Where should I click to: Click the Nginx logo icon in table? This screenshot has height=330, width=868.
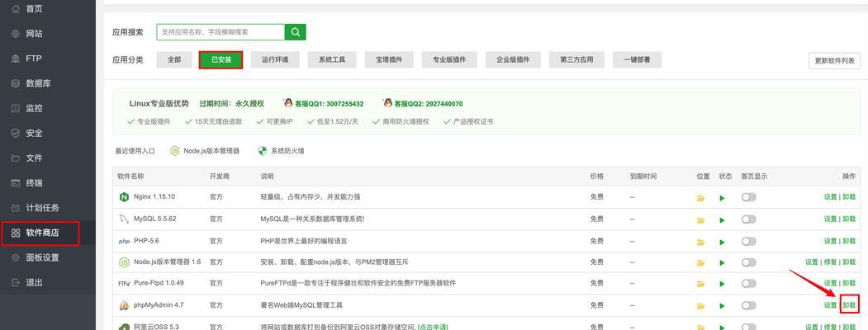124,197
